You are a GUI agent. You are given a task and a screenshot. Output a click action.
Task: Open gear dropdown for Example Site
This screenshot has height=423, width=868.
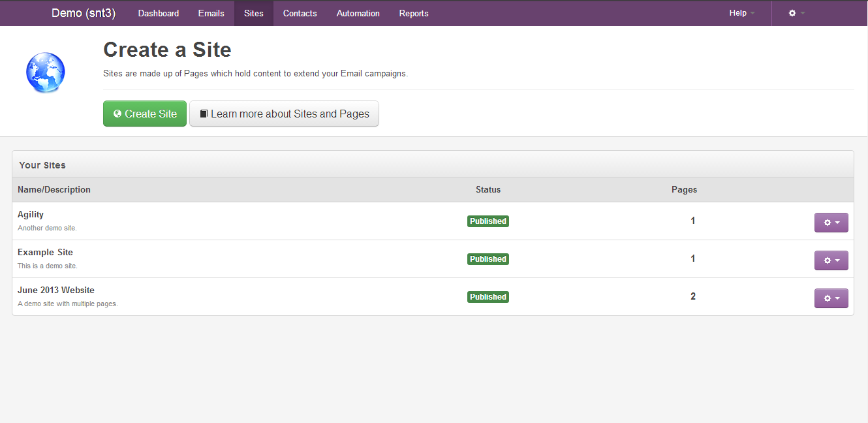831,260
